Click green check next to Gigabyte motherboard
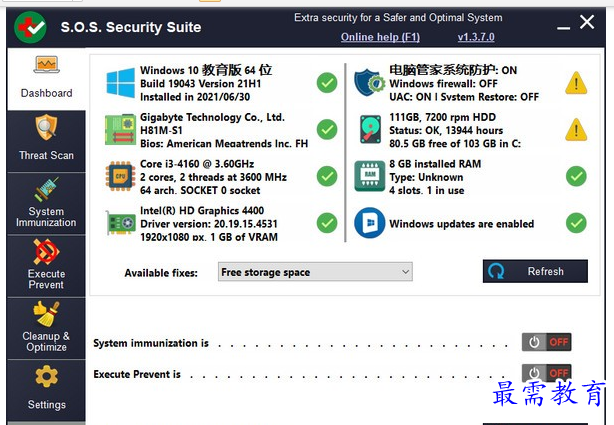Image resolution: width=614 pixels, height=425 pixels. point(327,129)
